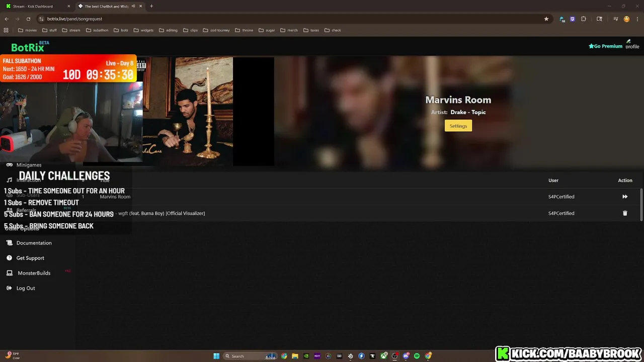Open the clips bookmark folder

coord(190,30)
